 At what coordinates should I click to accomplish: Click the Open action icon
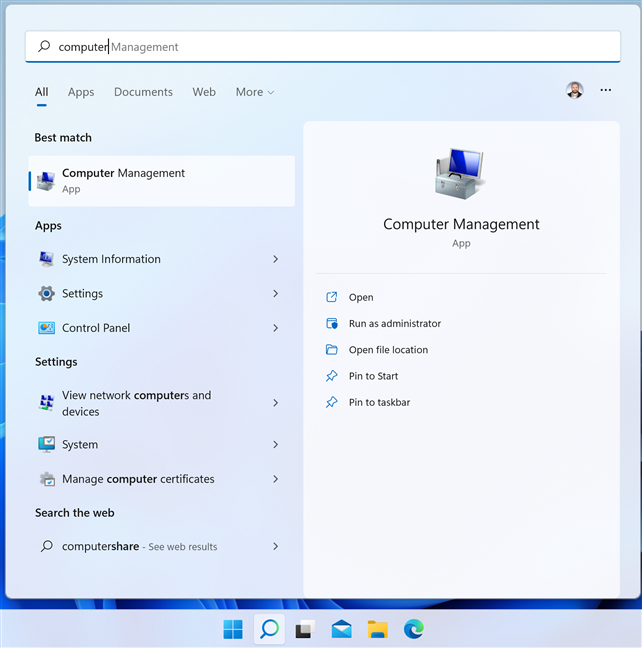pyautogui.click(x=332, y=297)
